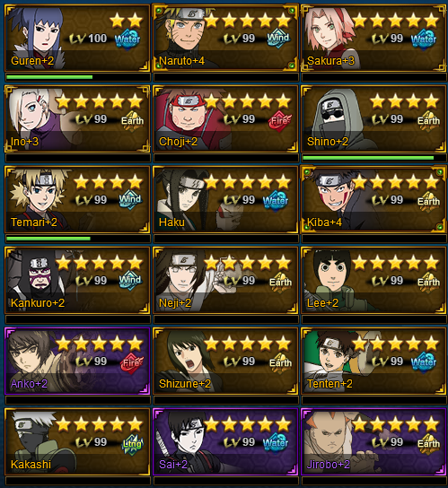Click Shino's green experience bar
448x488 pixels.
click(368, 158)
